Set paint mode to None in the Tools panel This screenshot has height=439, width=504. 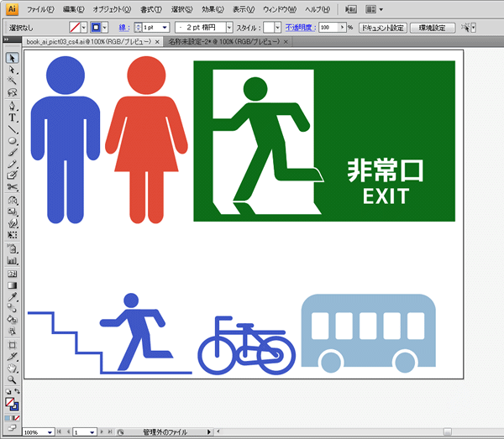(18, 418)
